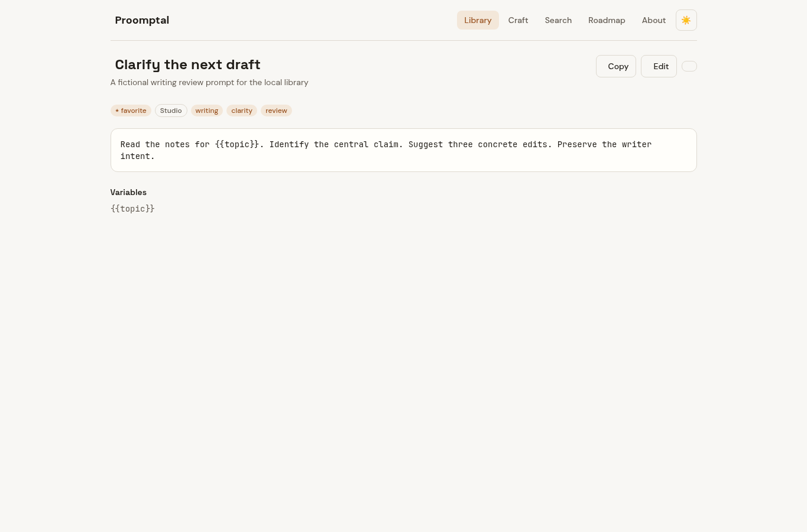Choose the clarity tag

coord(242,111)
